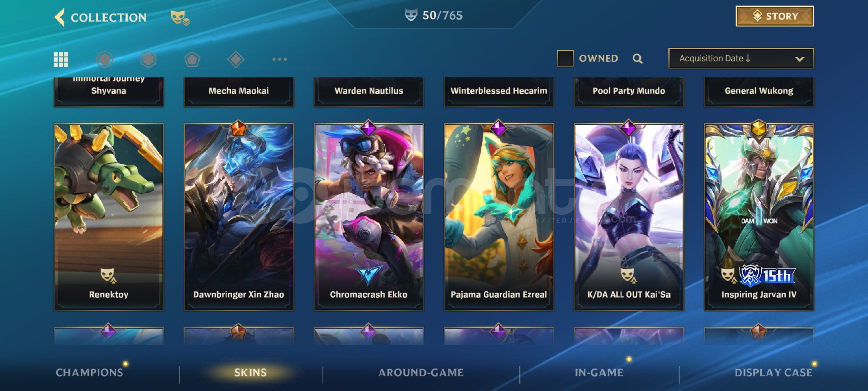Open the K/DA ALL OUT Kai'Sa skin

pos(629,217)
